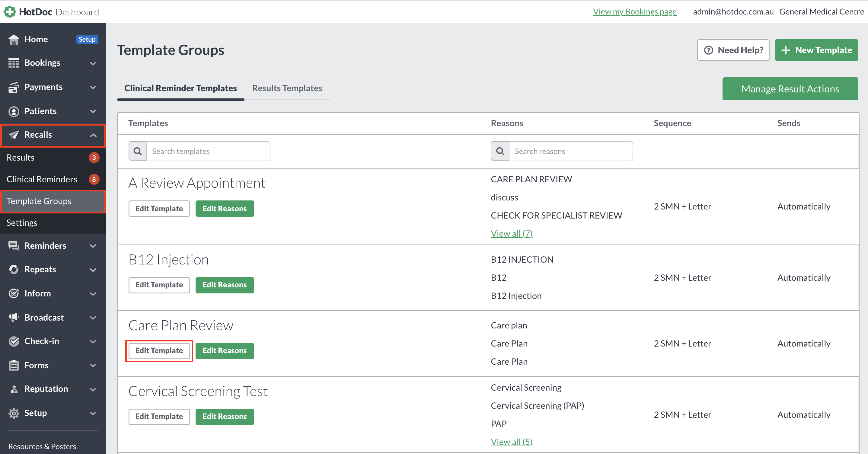Click the Repeats refresh icon
Image resolution: width=868 pixels, height=454 pixels.
point(14,269)
